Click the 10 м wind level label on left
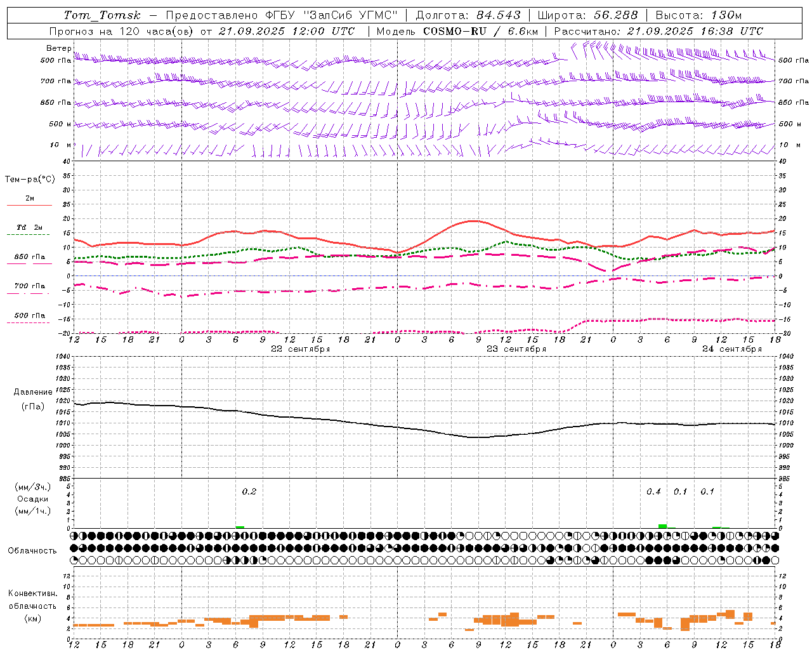Viewport: 812px width, 650px height. [x=61, y=145]
